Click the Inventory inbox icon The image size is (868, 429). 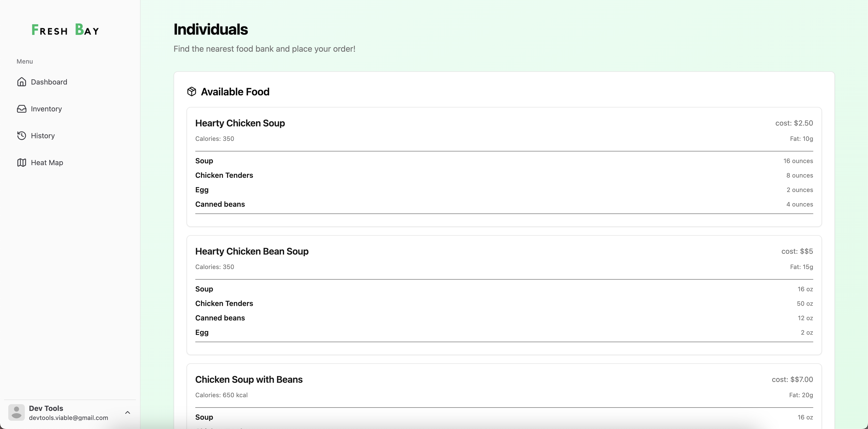(x=21, y=109)
